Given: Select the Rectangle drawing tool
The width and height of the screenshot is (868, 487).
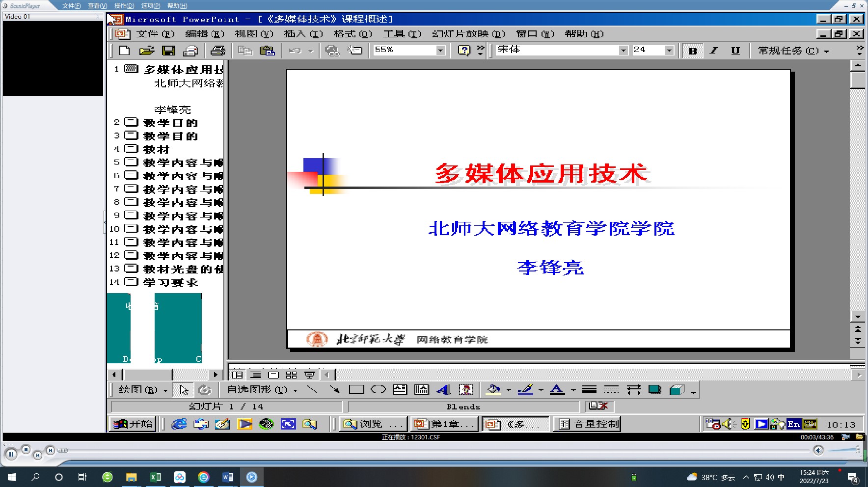Looking at the screenshot, I should (356, 390).
